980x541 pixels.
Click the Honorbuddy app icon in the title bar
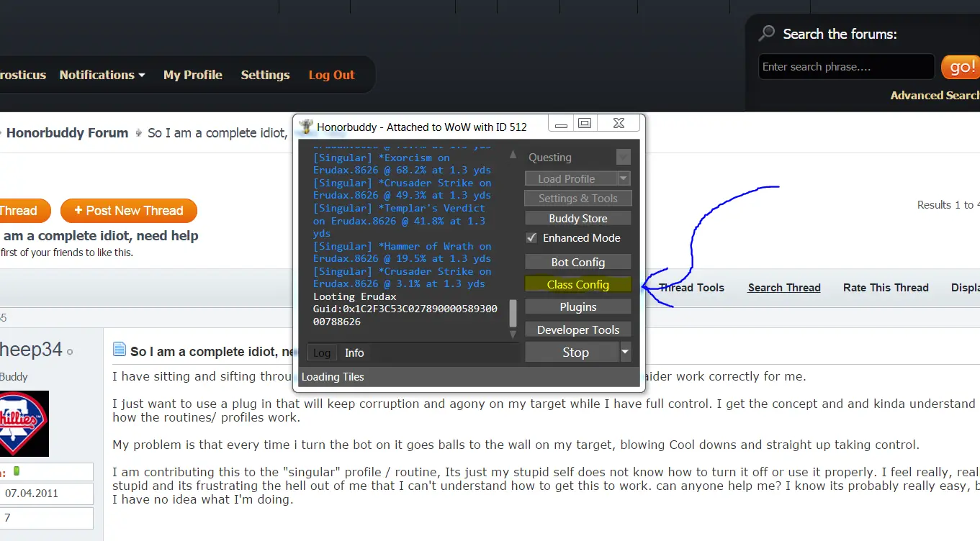tap(306, 127)
